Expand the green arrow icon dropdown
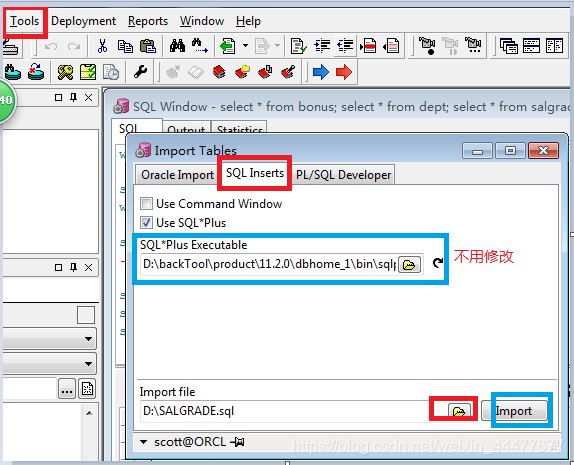 (x=245, y=46)
